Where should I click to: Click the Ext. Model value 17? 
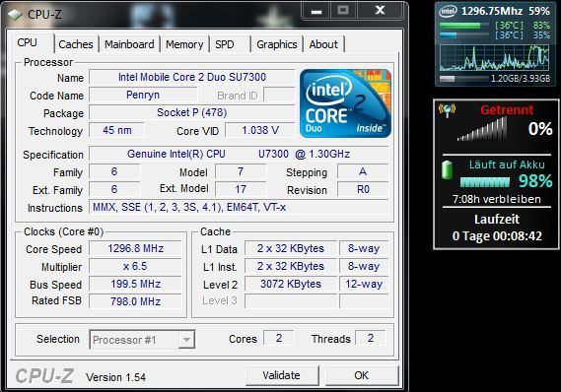click(241, 189)
